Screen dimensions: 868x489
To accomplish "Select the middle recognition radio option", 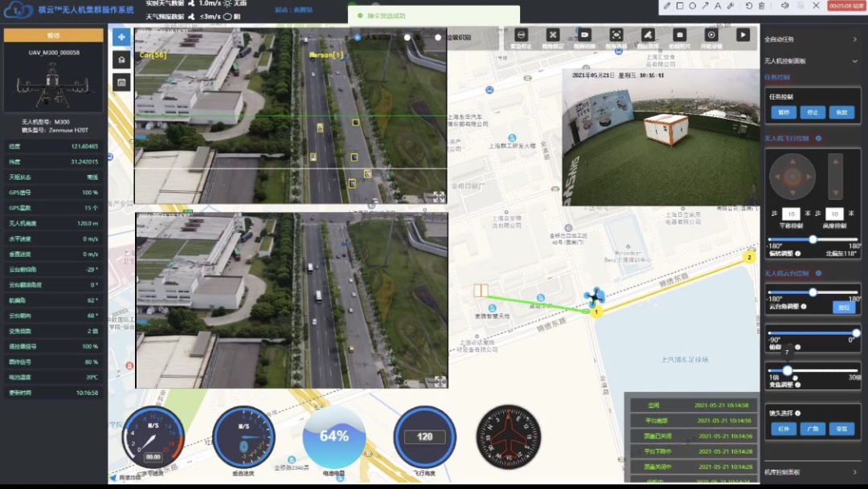I will pyautogui.click(x=407, y=38).
